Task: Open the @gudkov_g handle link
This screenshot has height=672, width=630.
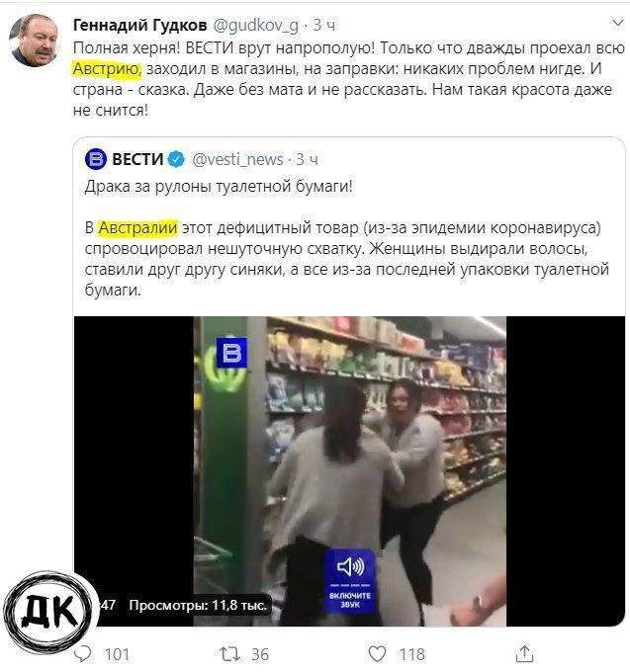Action: (x=255, y=26)
